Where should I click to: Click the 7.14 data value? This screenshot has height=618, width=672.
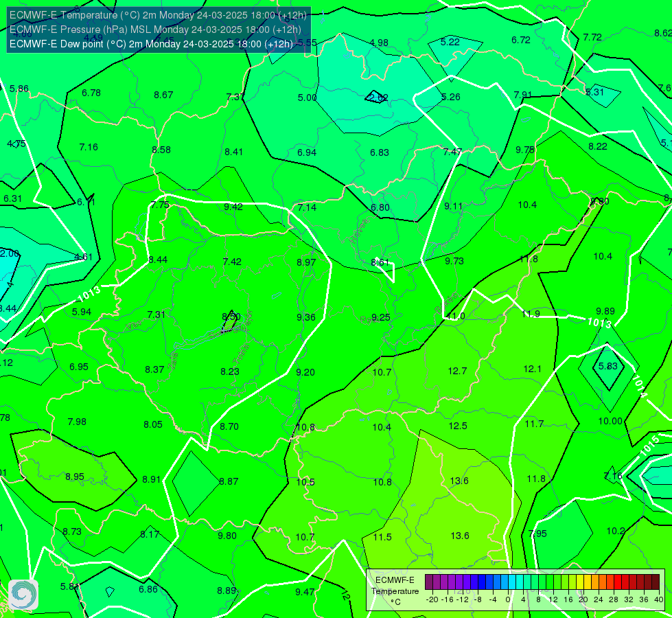click(x=307, y=207)
